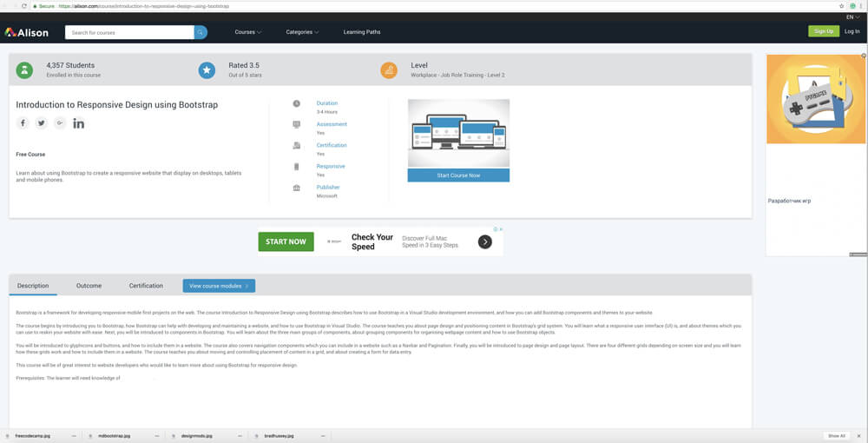This screenshot has height=443, width=868.
Task: Click the 'Разработчик игр' ad caption
Action: 789,201
